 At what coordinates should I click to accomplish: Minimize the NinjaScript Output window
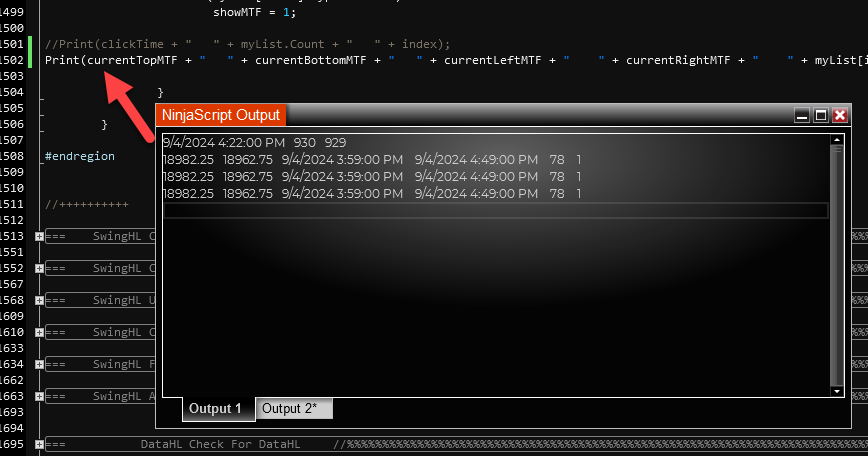pos(802,115)
